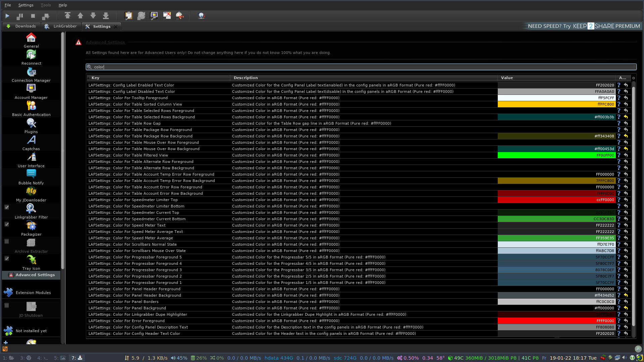
Task: Move selection down one position toolbar icon
Action: pos(93,15)
